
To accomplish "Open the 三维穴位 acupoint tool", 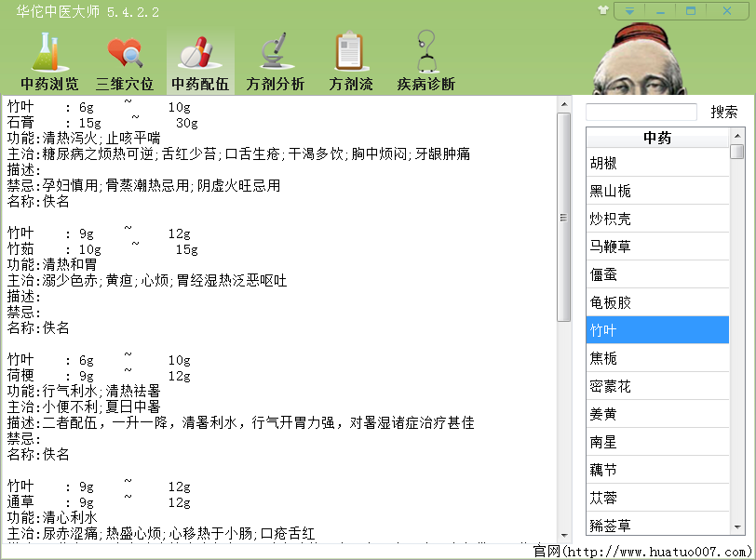I will click(125, 58).
